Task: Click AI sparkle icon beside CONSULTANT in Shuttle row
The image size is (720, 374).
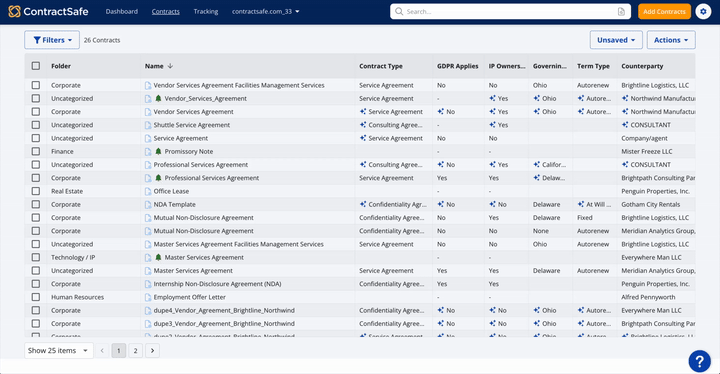Action: coord(624,125)
